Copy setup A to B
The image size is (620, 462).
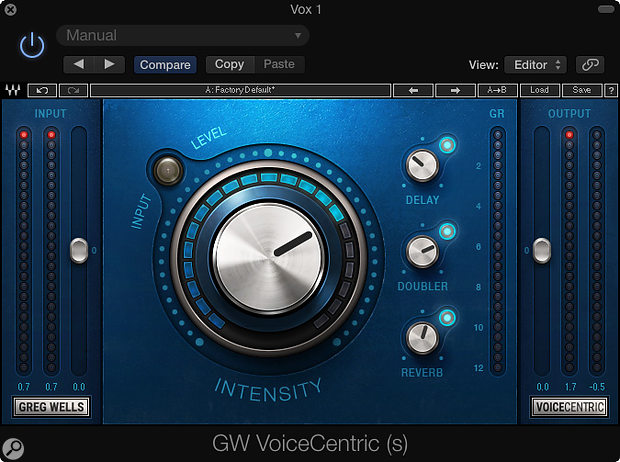pyautogui.click(x=497, y=90)
